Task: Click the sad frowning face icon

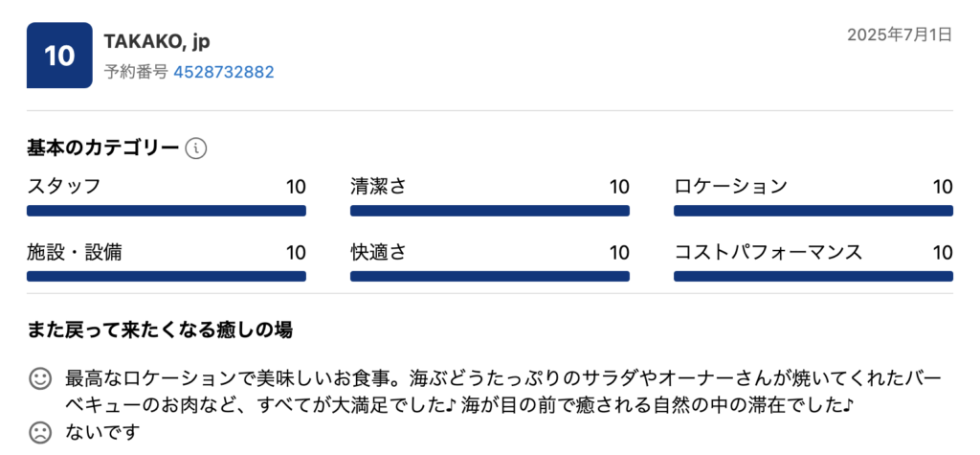Action: coord(40,433)
